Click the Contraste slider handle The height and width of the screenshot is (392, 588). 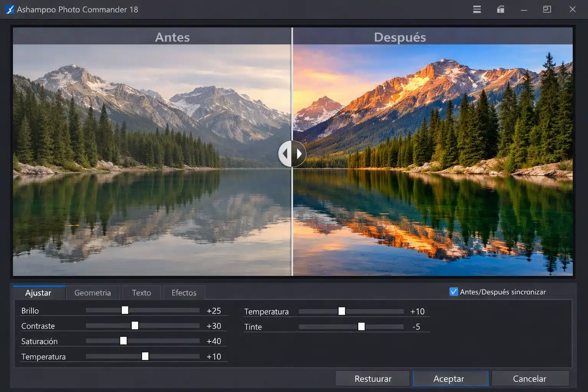click(x=135, y=325)
